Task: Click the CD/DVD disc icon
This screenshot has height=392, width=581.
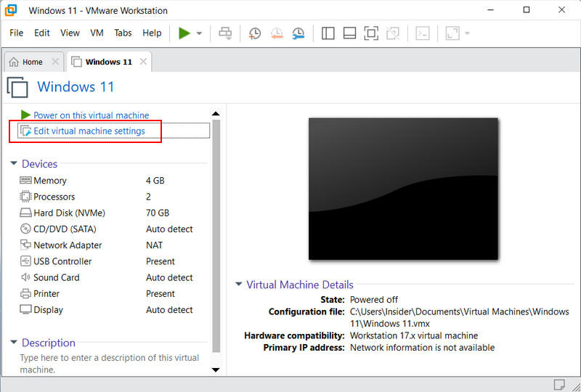Action: coord(25,229)
